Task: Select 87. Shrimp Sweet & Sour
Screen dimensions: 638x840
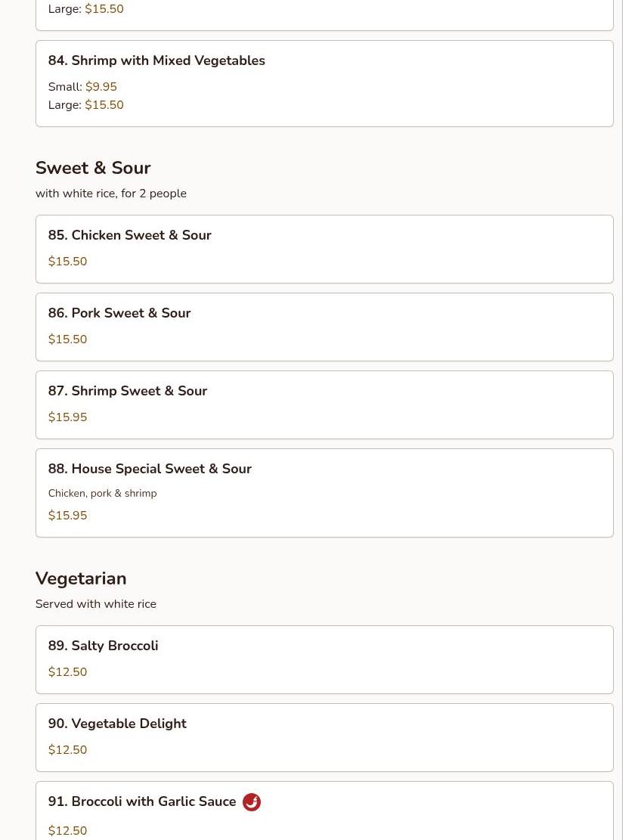Action: coord(128,391)
